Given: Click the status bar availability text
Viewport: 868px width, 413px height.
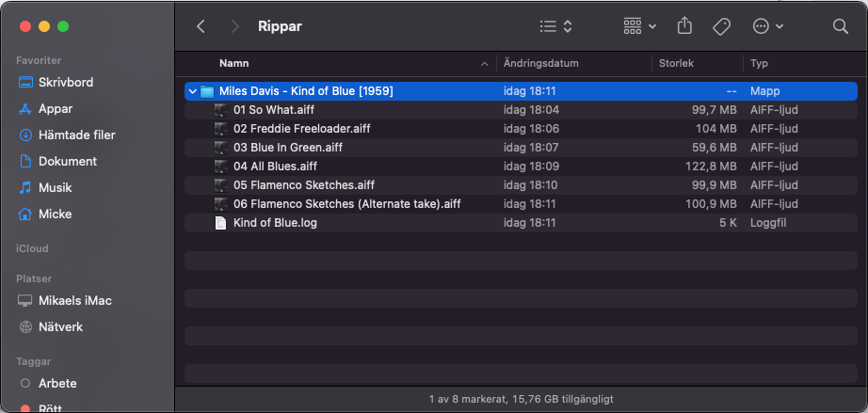Looking at the screenshot, I should 521,399.
